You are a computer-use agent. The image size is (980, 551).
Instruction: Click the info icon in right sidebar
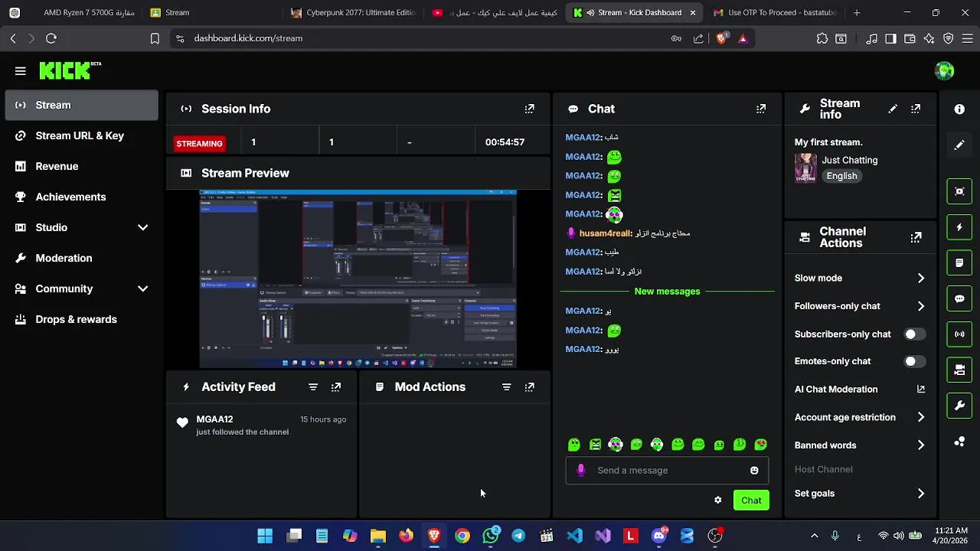click(x=959, y=109)
